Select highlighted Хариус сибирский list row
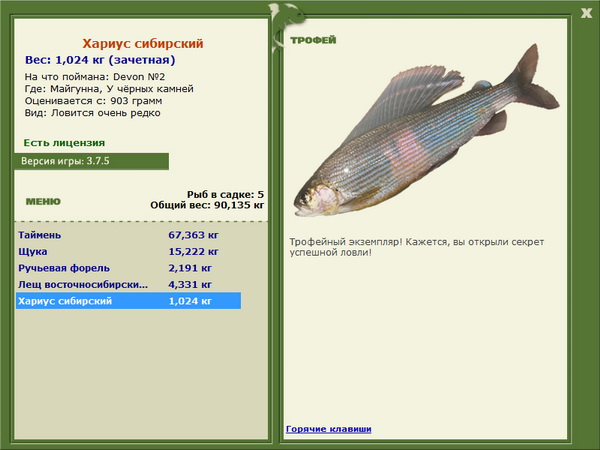The image size is (600, 450). tap(129, 301)
